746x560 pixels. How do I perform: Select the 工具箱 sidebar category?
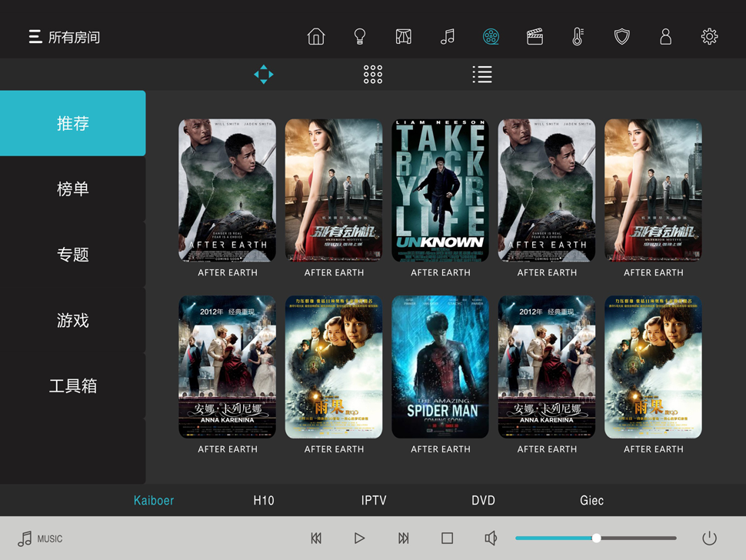pyautogui.click(x=73, y=386)
